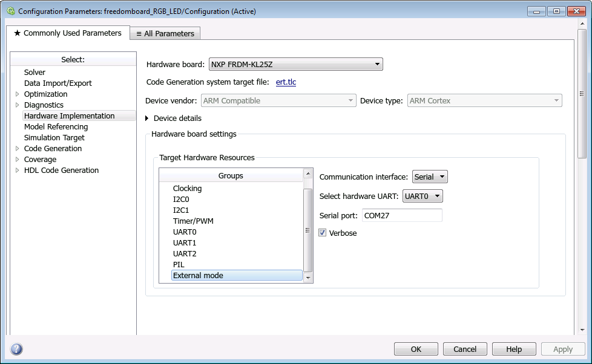Image resolution: width=592 pixels, height=364 pixels.
Task: Click the Simulink icon in the title bar
Action: pyautogui.click(x=10, y=11)
